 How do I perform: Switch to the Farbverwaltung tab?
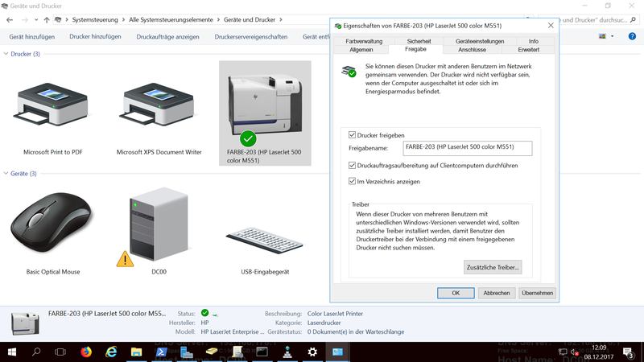[x=364, y=41]
